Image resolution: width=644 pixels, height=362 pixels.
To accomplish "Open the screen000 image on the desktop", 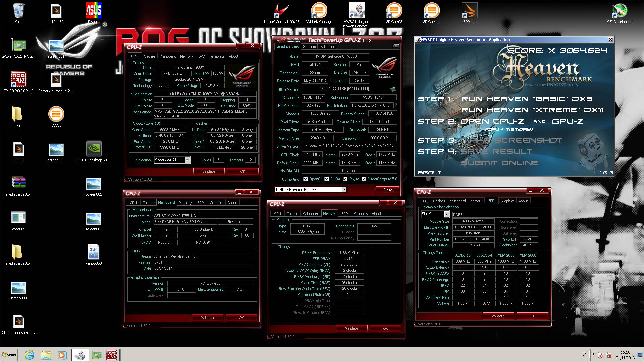I will point(18,290).
